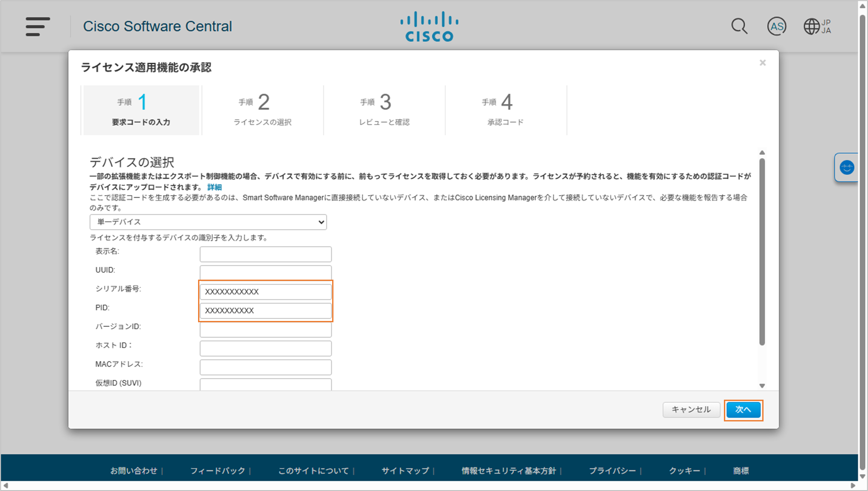Viewport: 868px width, 491px height.
Task: Expand the 単一デバイス dropdown
Action: [208, 222]
